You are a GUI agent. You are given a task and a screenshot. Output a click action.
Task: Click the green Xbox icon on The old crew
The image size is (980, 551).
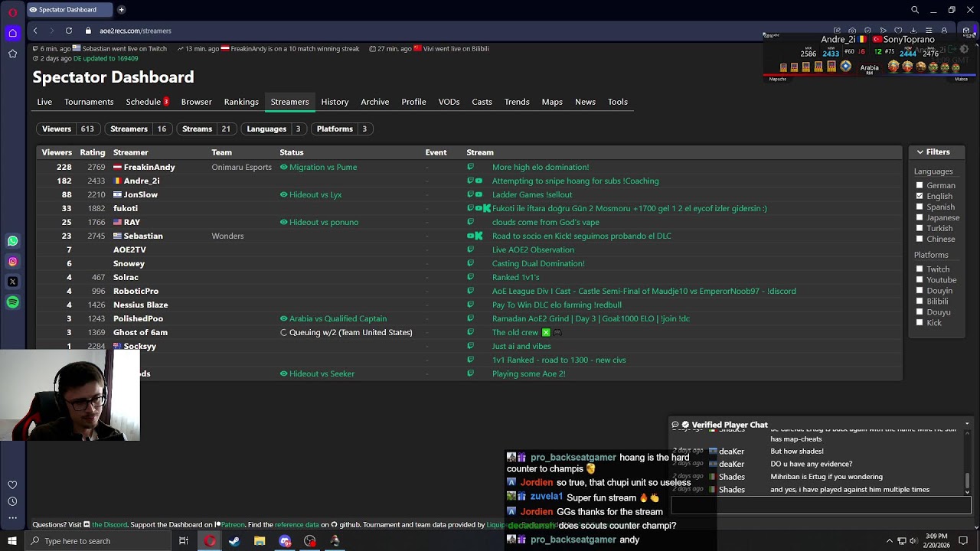tap(546, 332)
